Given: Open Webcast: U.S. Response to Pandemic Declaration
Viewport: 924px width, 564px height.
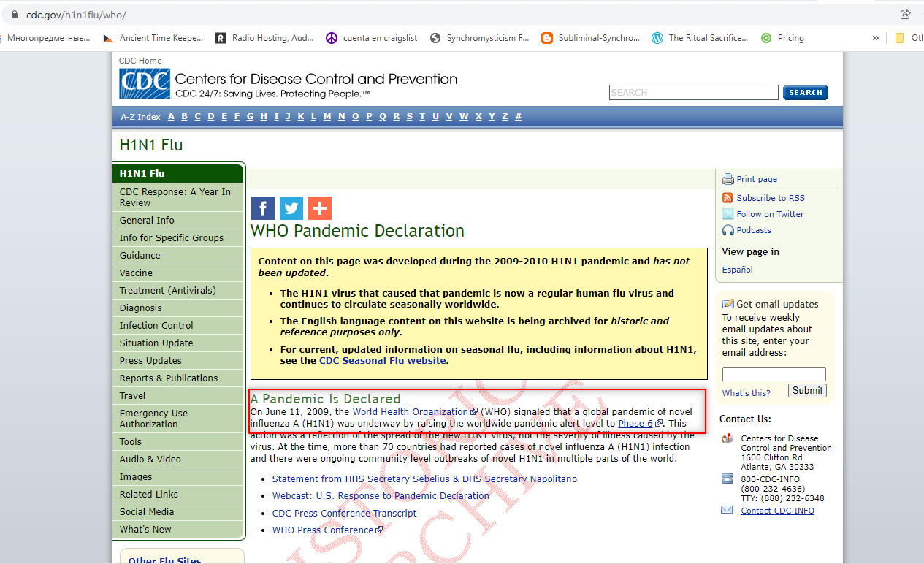Looking at the screenshot, I should 381,495.
